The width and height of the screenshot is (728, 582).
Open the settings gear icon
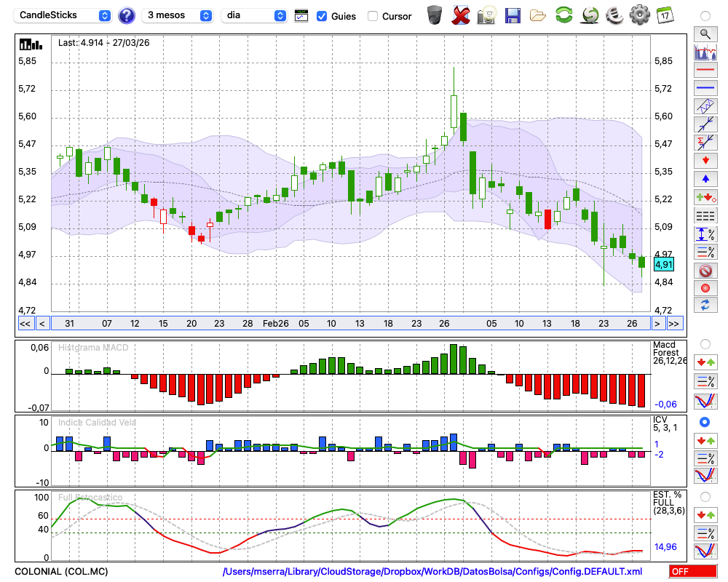639,15
